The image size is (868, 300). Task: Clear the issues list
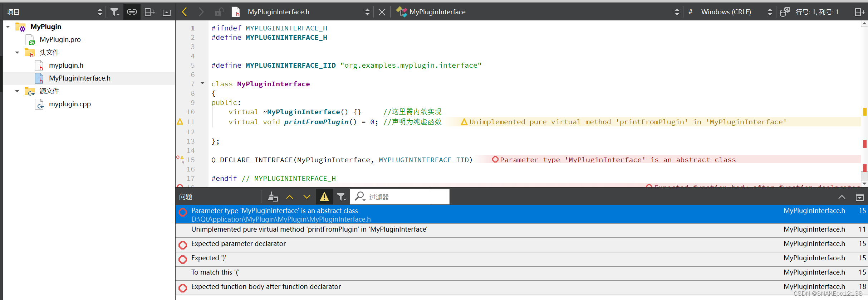pos(273,197)
